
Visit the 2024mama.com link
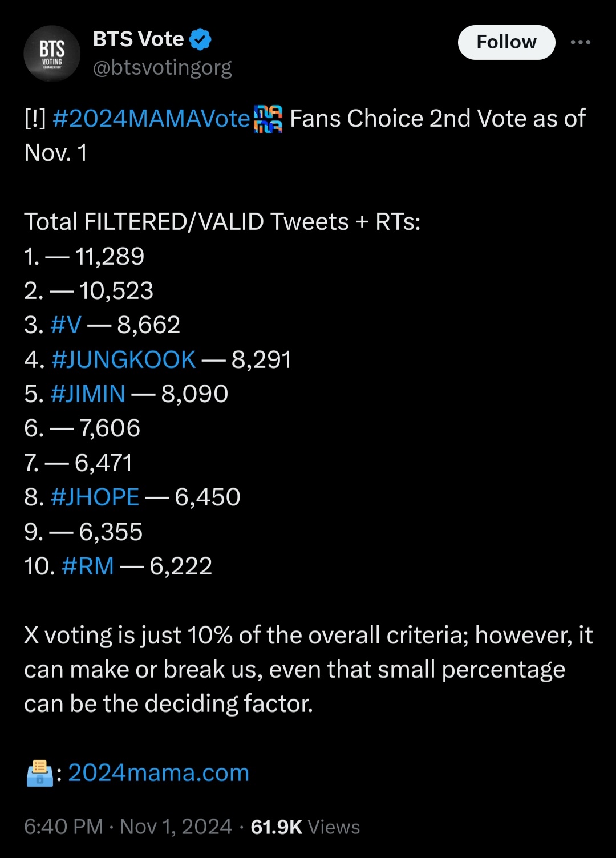pyautogui.click(x=159, y=773)
